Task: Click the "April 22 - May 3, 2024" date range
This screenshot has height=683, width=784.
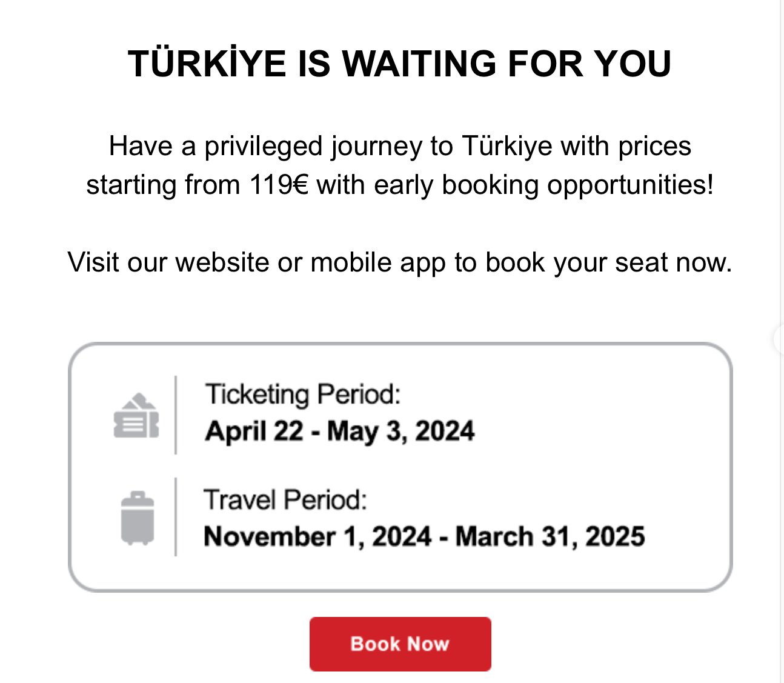Action: (x=340, y=431)
